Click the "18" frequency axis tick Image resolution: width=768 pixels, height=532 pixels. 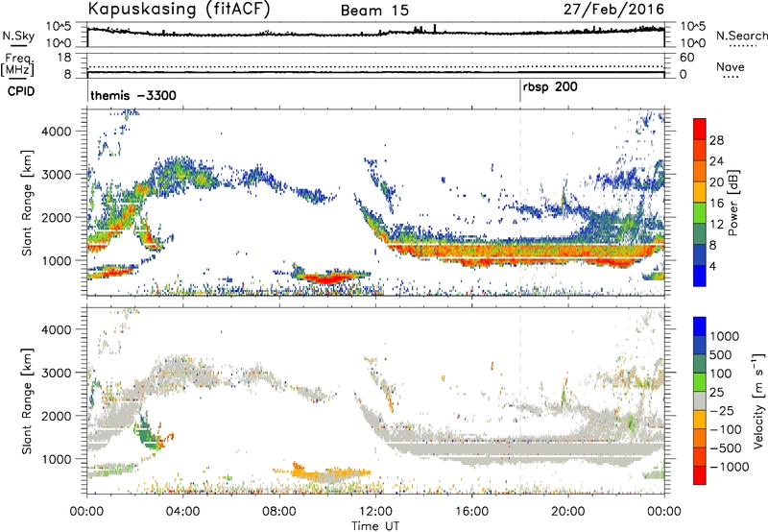[64, 57]
